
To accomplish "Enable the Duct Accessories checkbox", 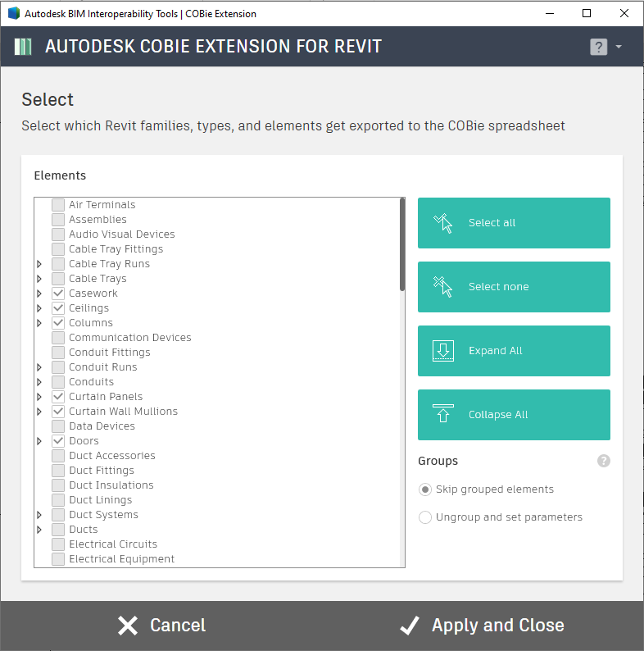I will pos(58,455).
